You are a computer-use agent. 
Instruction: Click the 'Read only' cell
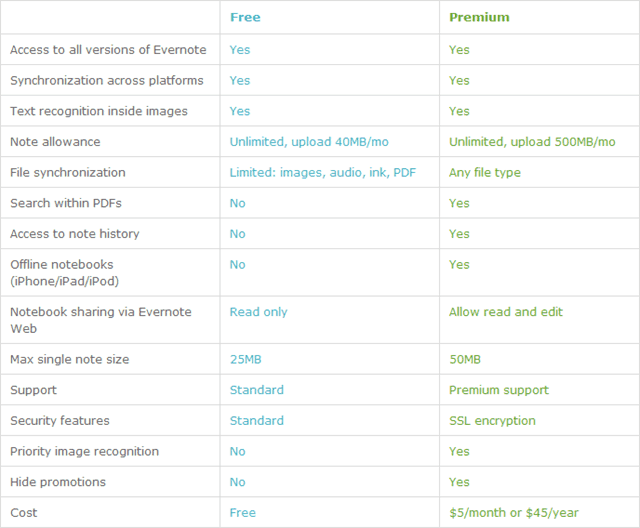tap(258, 312)
